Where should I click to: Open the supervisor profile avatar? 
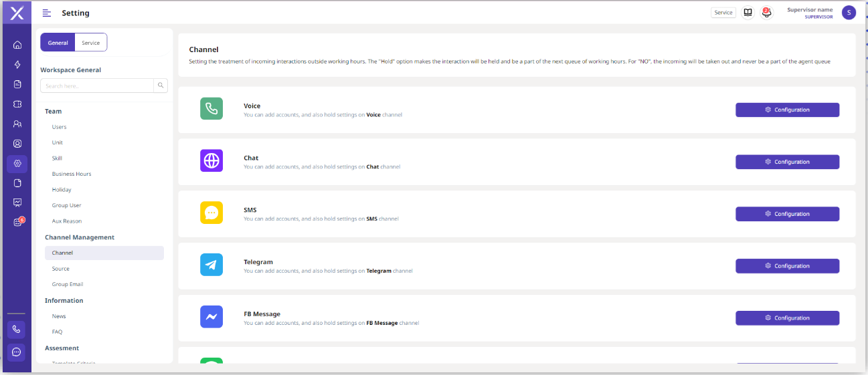coord(849,13)
